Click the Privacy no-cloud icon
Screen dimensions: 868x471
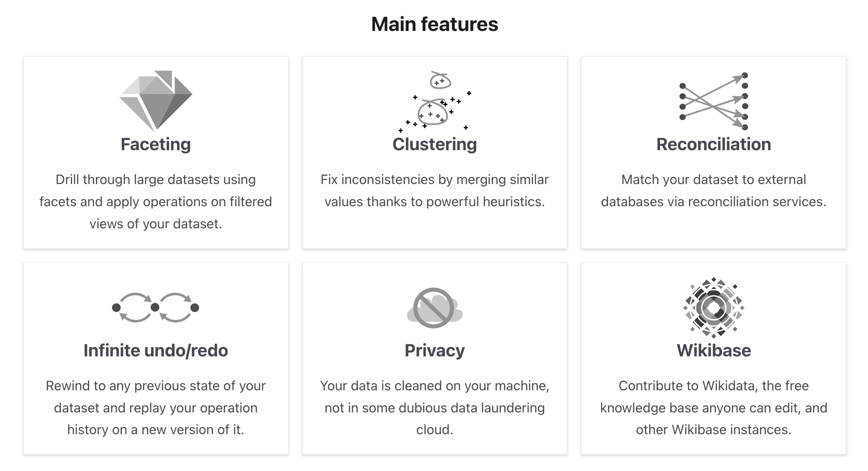435,308
